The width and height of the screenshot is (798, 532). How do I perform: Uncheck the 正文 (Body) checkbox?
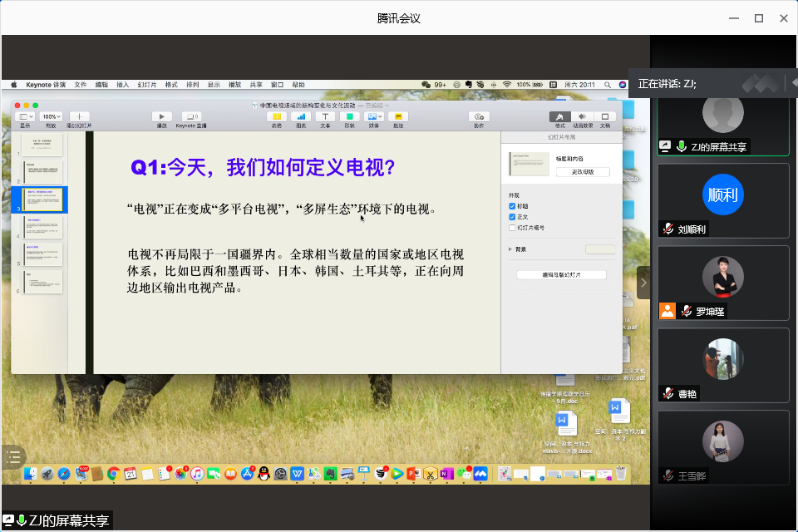click(x=512, y=216)
